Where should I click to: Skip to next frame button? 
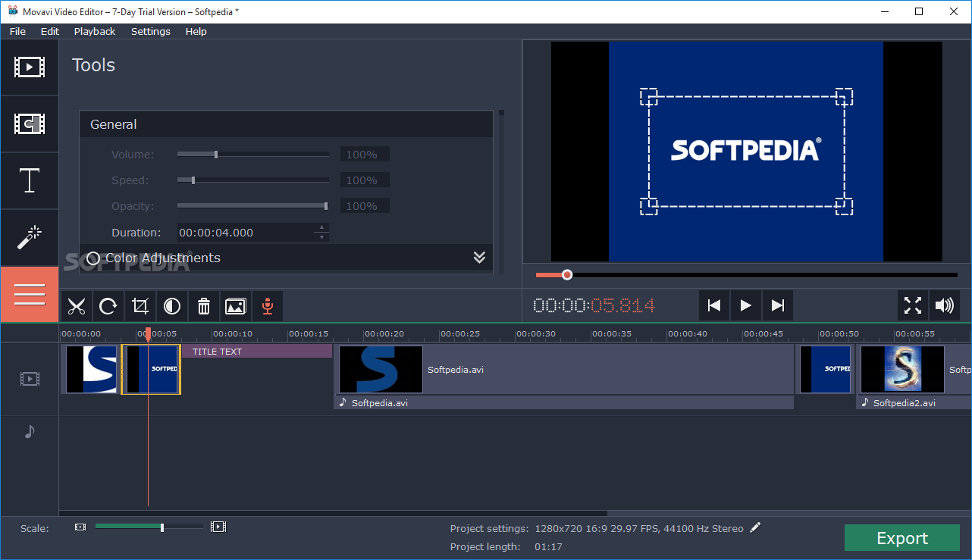click(778, 305)
